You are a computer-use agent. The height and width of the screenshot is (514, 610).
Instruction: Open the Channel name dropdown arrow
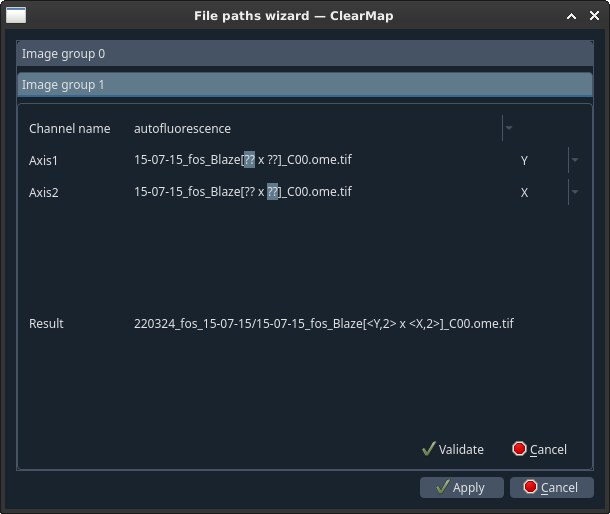pos(508,128)
